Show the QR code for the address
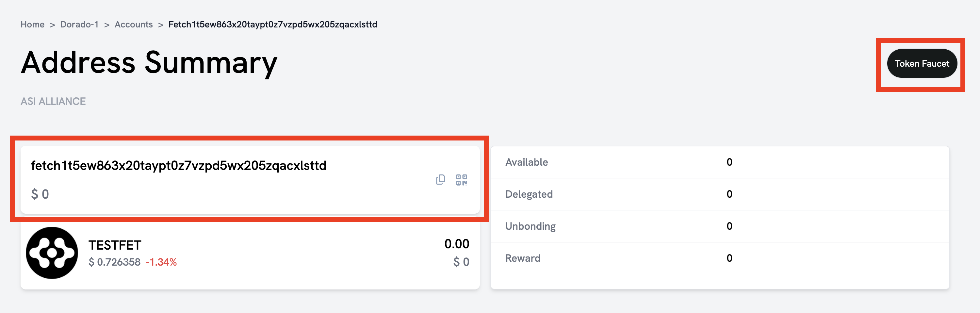980x313 pixels. pyautogui.click(x=462, y=179)
